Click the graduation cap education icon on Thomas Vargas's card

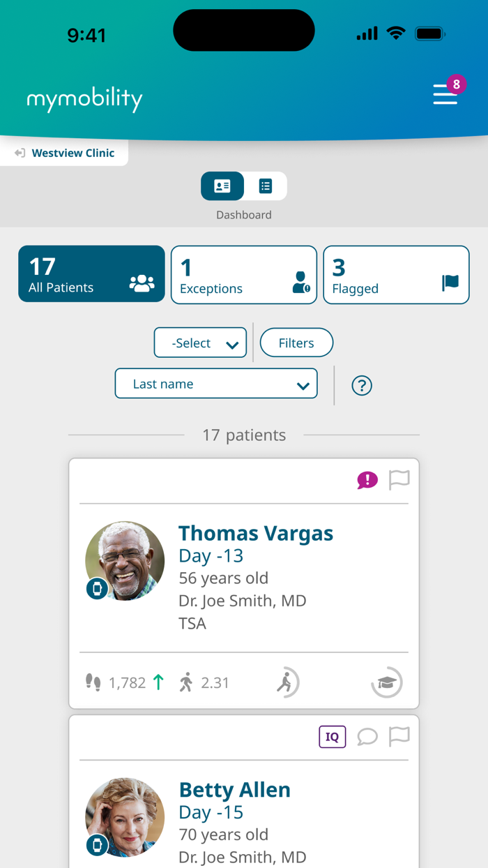(x=386, y=682)
